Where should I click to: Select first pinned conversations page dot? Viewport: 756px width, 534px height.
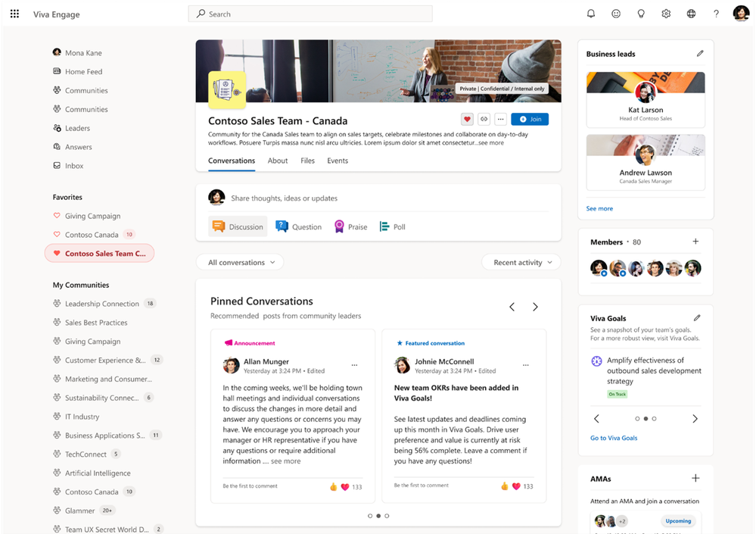[370, 516]
